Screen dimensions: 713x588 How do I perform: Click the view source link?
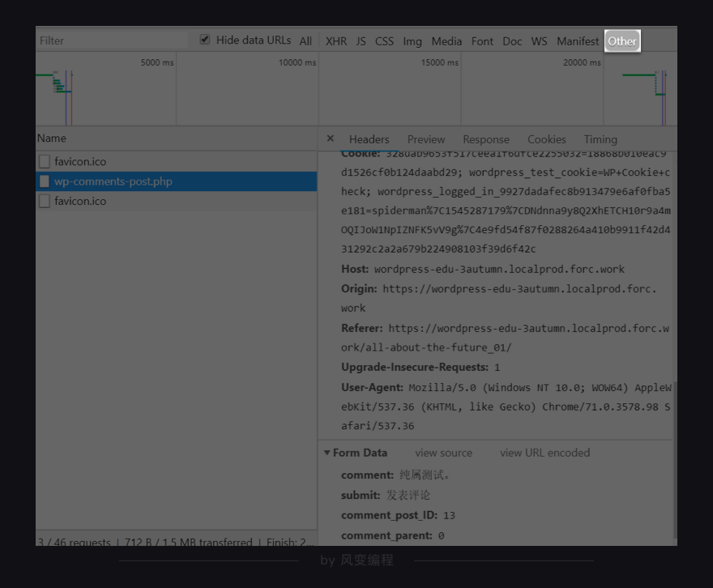click(x=443, y=453)
